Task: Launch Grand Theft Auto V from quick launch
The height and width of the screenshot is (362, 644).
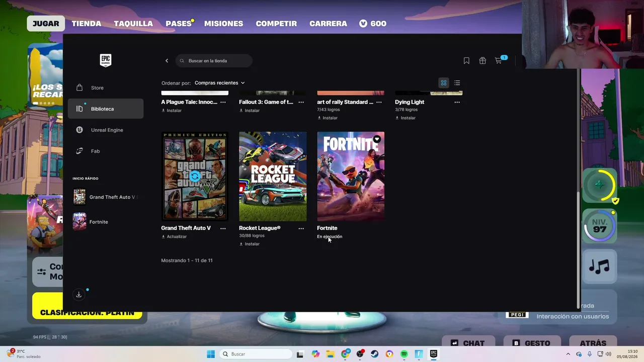Action: tap(106, 197)
